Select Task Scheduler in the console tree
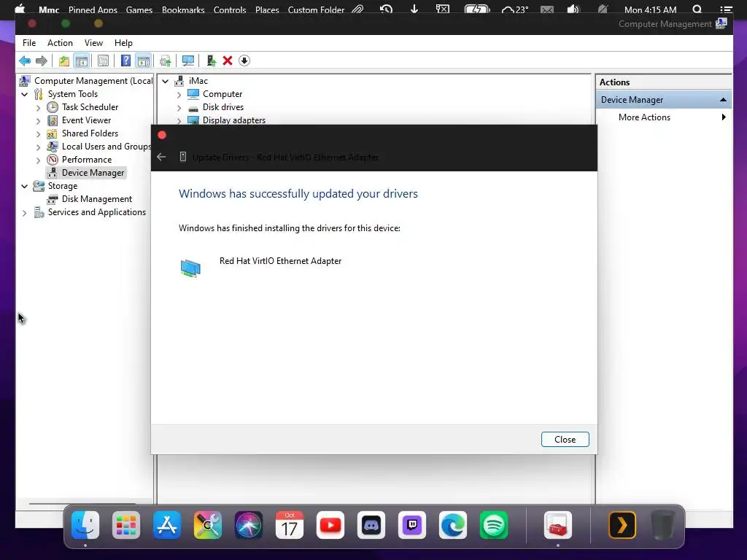Screen dimensions: 747x560 (x=90, y=107)
